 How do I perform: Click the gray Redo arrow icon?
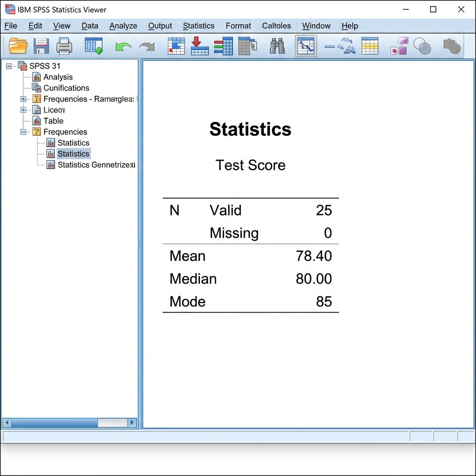coord(147,46)
